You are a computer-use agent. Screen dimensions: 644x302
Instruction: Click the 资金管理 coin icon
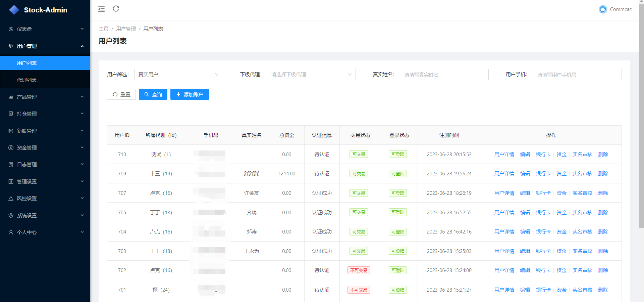click(11, 148)
